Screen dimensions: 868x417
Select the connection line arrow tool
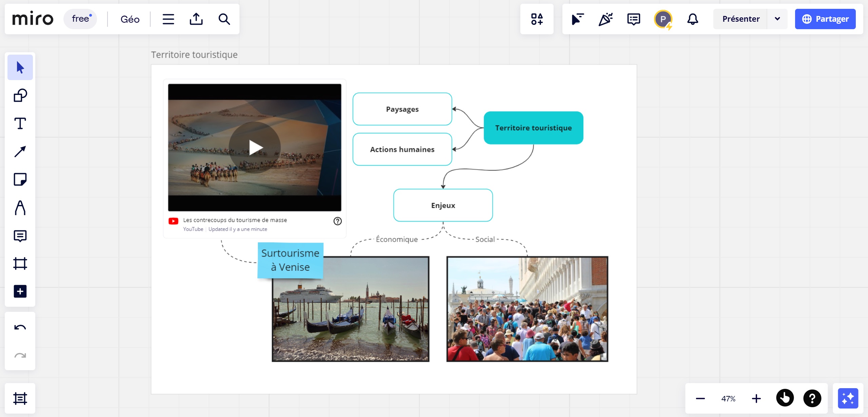click(x=20, y=151)
